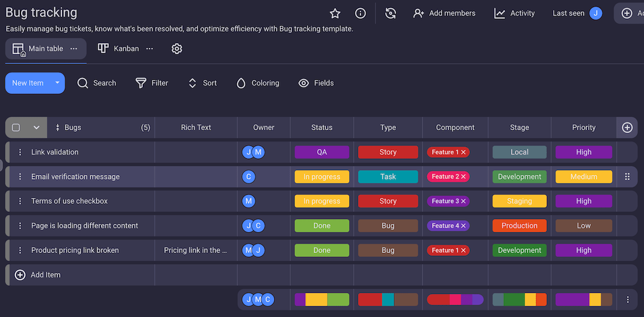Open the board info icon
Viewport: 644px width, 317px height.
(x=361, y=13)
